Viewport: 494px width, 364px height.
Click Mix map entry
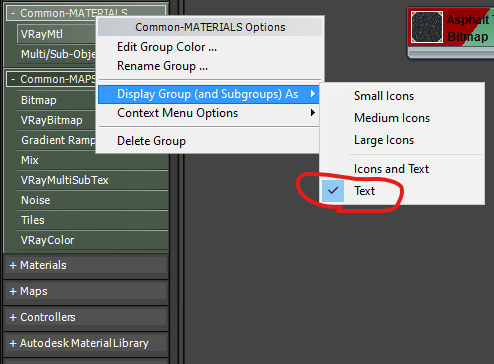92,160
